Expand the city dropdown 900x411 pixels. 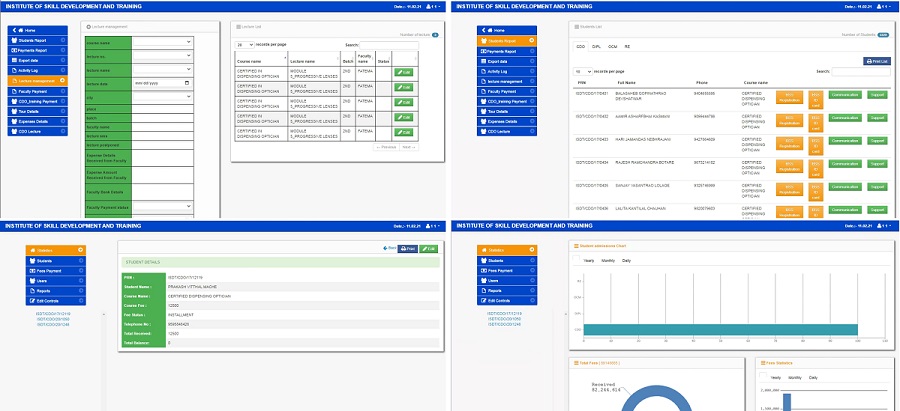pyautogui.click(x=163, y=97)
